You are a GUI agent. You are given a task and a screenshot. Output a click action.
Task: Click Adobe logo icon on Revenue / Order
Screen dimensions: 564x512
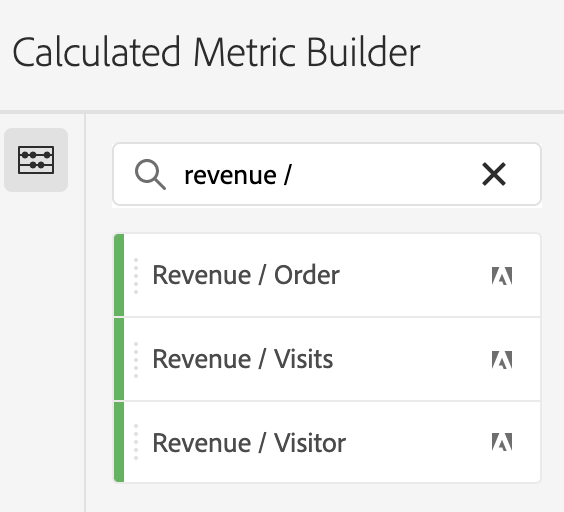502,276
